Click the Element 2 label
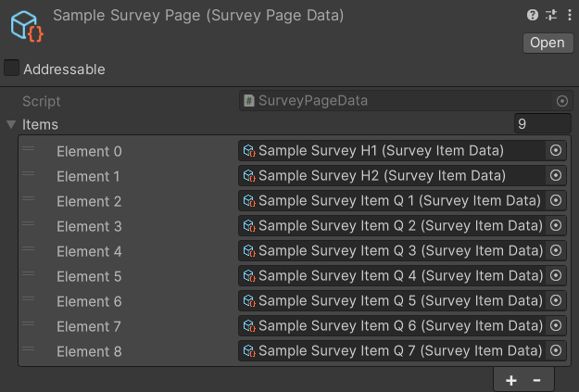The width and height of the screenshot is (579, 392). 89,202
